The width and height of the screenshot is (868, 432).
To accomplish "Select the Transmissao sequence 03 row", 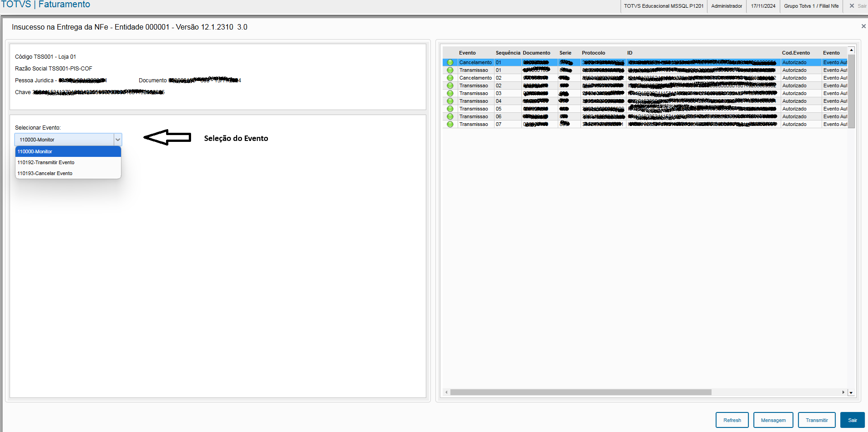I will coord(645,93).
